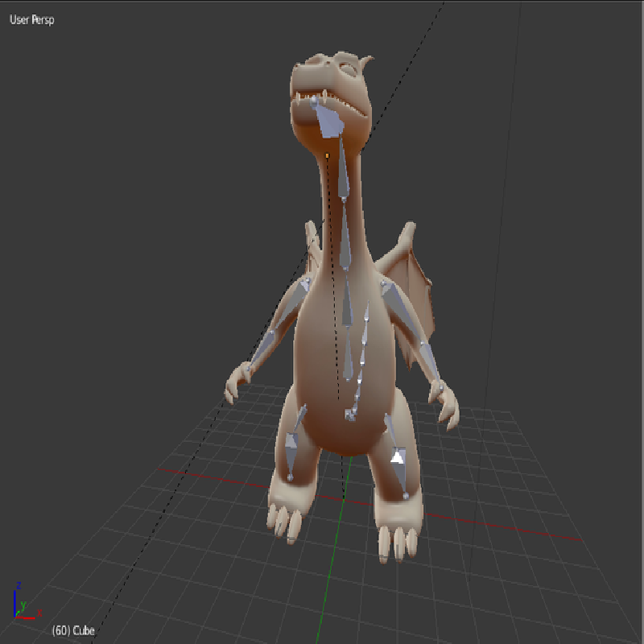Click the blue Z axis on the gizmo
644x644 pixels.
15,594
